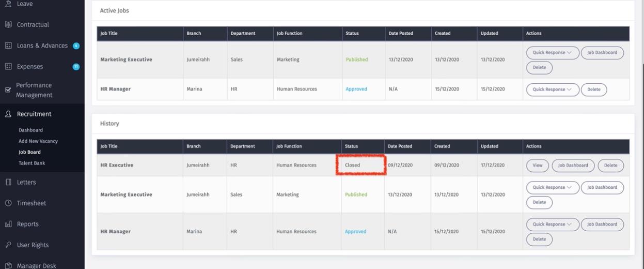Screen dimensions: 644x269
Task: Click the Leave sidebar icon
Action: pyautogui.click(x=8, y=4)
